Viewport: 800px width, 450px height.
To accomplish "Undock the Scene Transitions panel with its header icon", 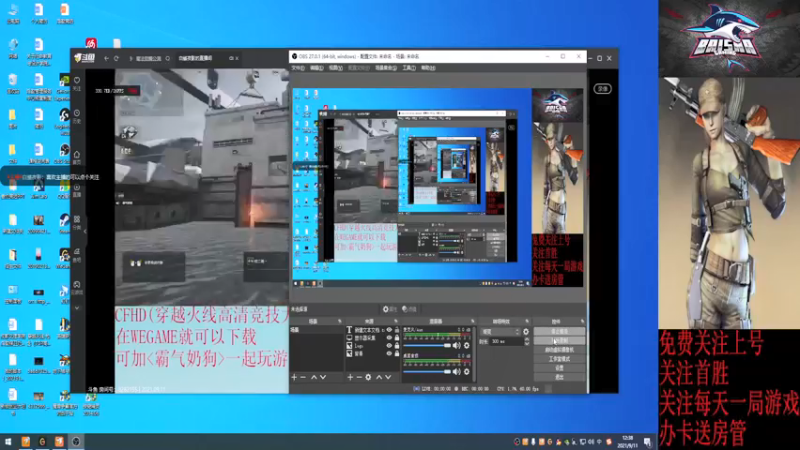I will click(x=527, y=320).
